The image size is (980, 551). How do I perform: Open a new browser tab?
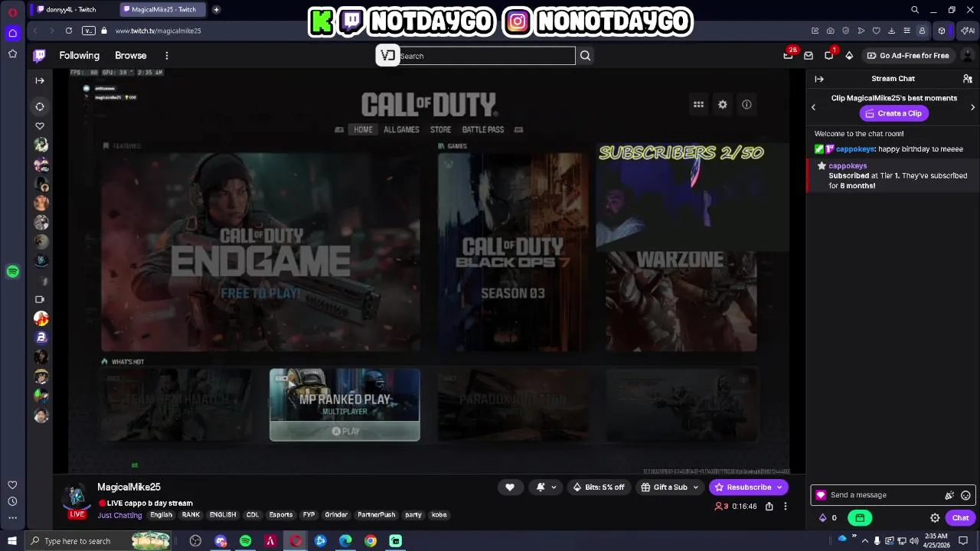217,9
